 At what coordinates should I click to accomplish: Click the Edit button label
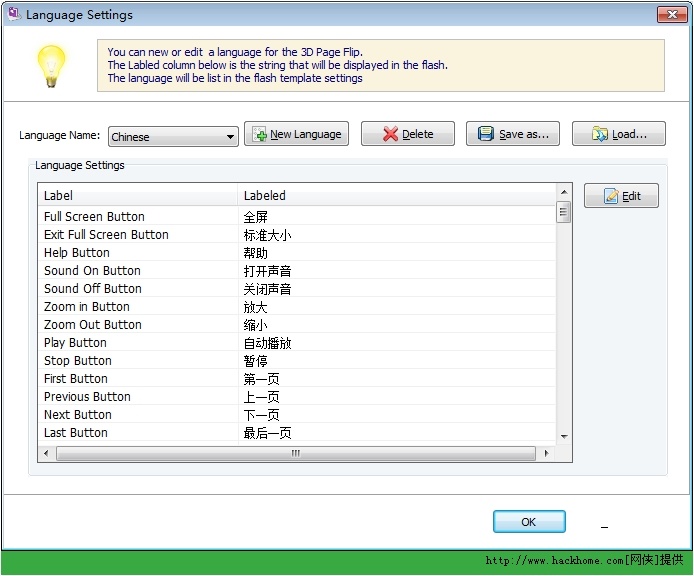(632, 196)
